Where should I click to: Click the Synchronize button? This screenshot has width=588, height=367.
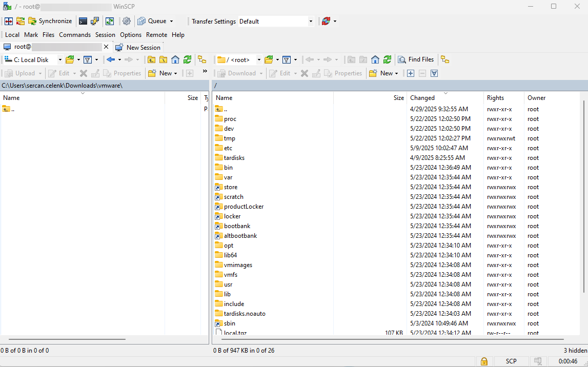pyautogui.click(x=50, y=21)
